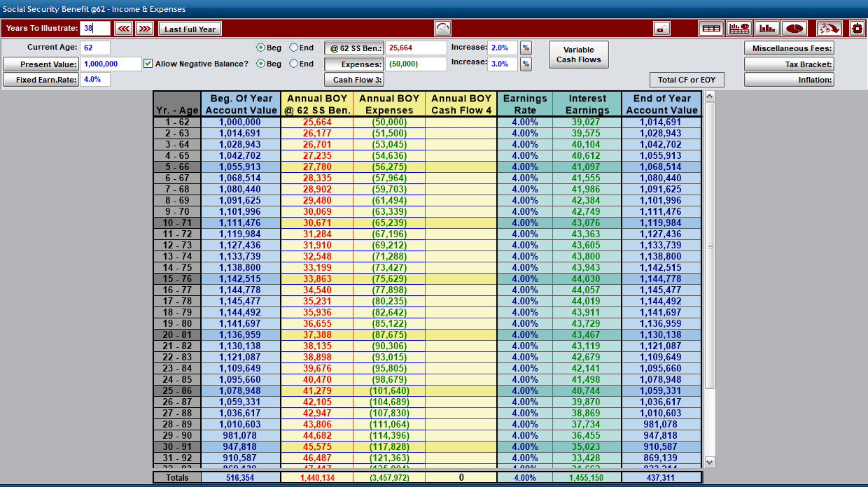
Task: Click Totals row label
Action: (x=177, y=477)
